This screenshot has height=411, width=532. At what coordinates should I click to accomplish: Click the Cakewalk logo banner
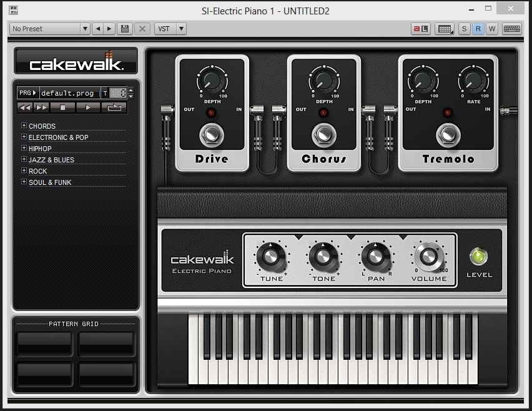(76, 61)
